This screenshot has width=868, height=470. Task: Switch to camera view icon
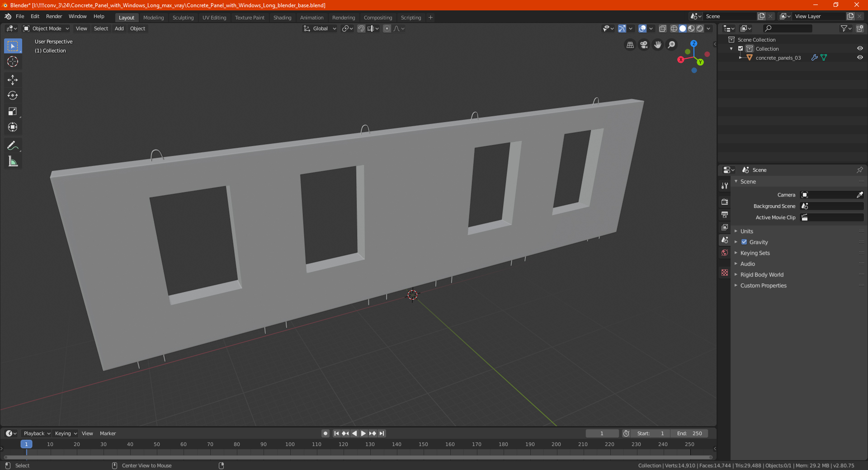click(644, 45)
